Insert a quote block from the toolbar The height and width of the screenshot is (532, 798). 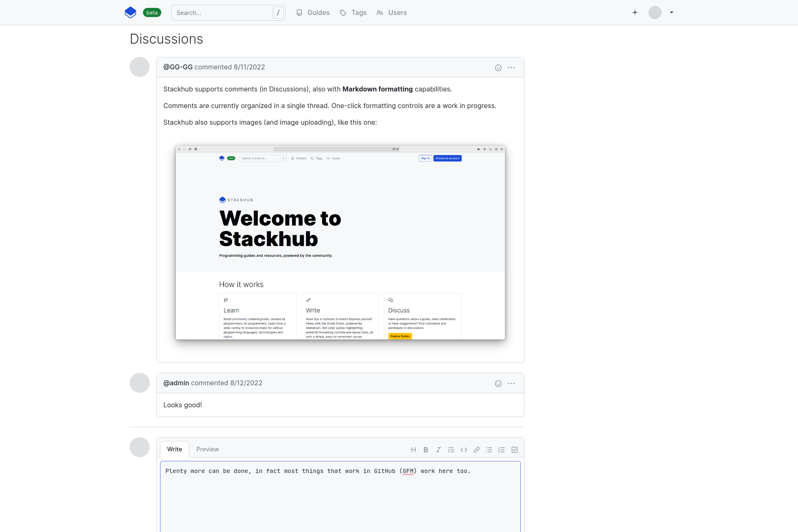(451, 450)
